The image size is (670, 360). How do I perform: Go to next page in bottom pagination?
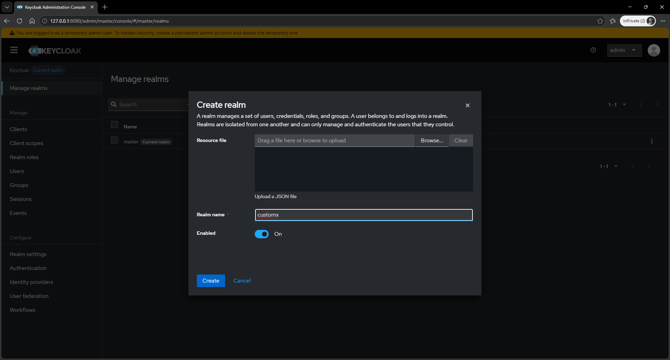point(649,166)
